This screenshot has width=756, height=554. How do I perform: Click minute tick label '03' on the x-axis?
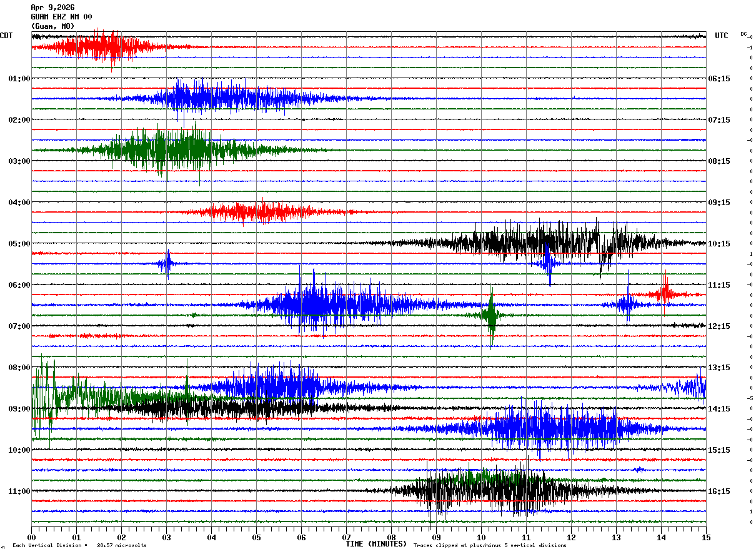(167, 537)
